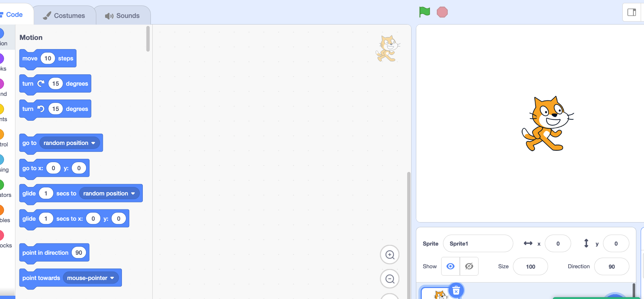
Task: Click the green flag to run
Action: (x=424, y=12)
